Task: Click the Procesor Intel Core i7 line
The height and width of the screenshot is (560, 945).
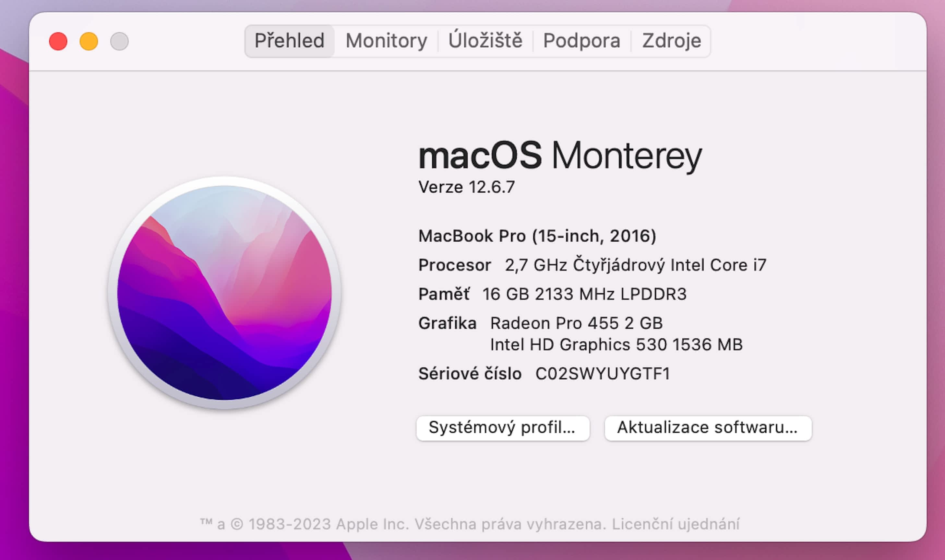Action: [592, 265]
